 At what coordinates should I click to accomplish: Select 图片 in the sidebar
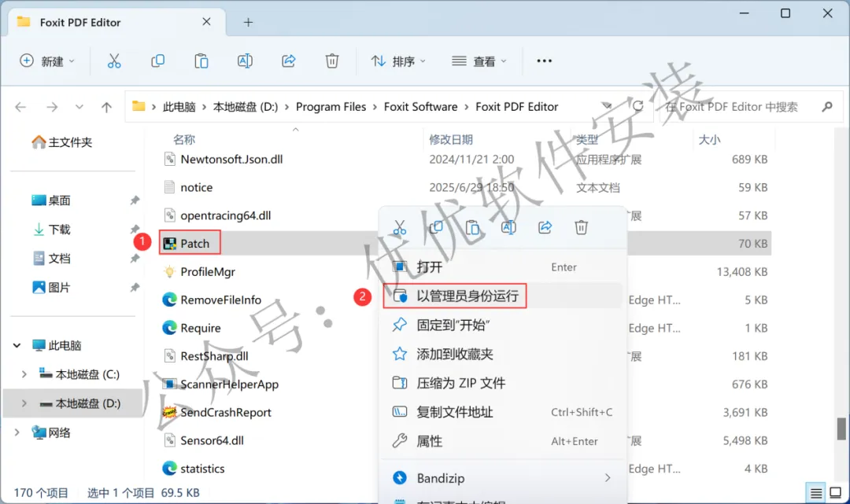(x=51, y=288)
